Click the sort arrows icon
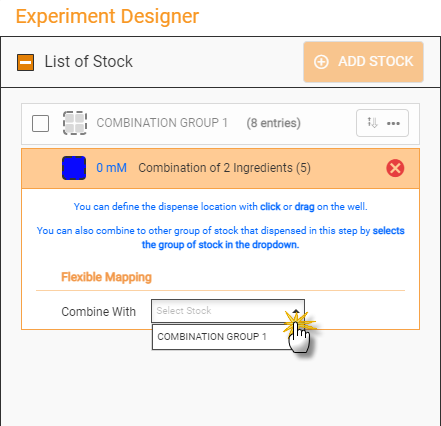 pyautogui.click(x=372, y=123)
